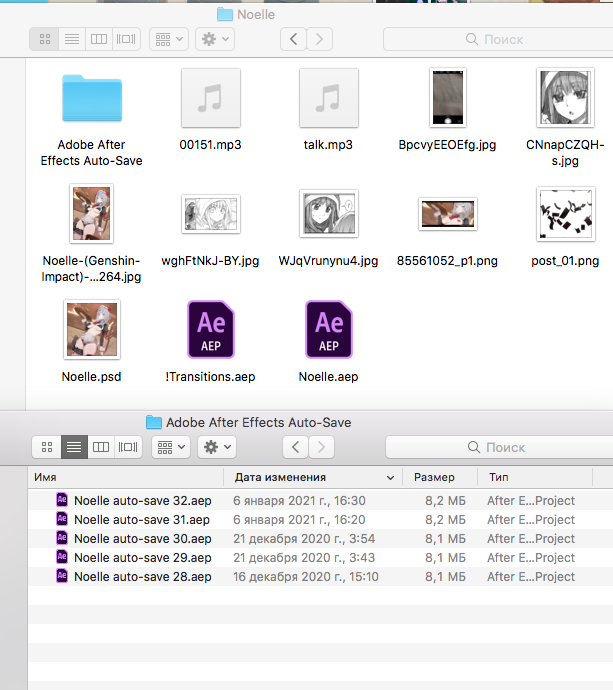The image size is (613, 690).
Task: Switch Auto-Save window to list view
Action: point(74,447)
